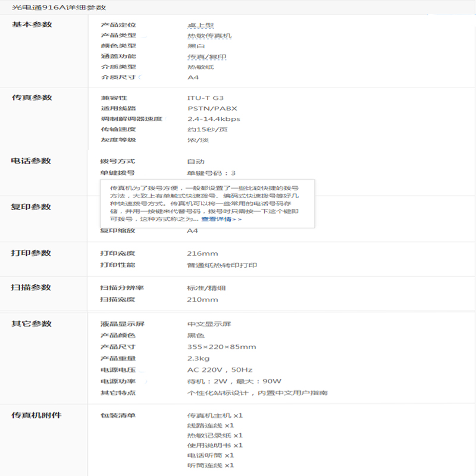The width and height of the screenshot is (476, 476).
Task: Select the 打印参数 section heading
Action: tap(31, 253)
